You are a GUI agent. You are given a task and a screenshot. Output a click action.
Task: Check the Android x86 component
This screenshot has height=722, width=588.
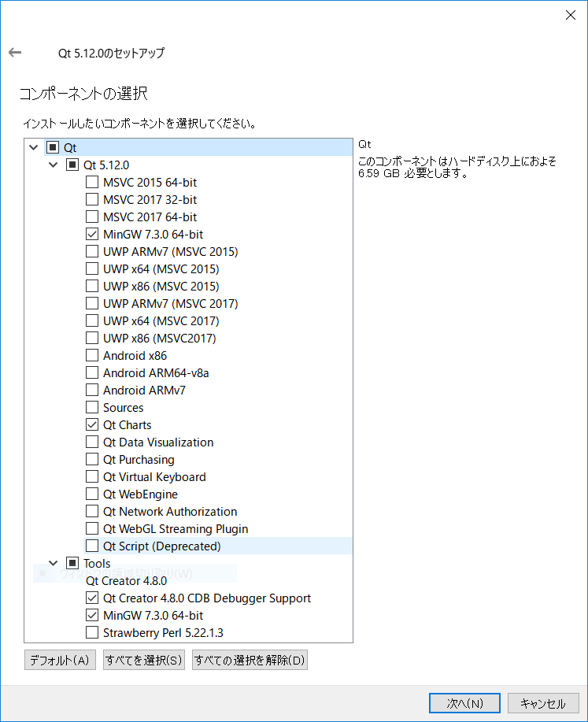92,355
